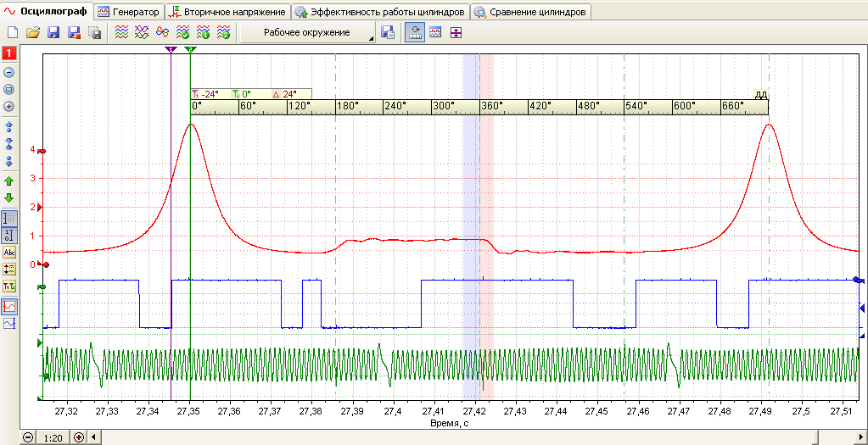Select the stacked waveforms layout icon
868x445 pixels.
(x=121, y=32)
